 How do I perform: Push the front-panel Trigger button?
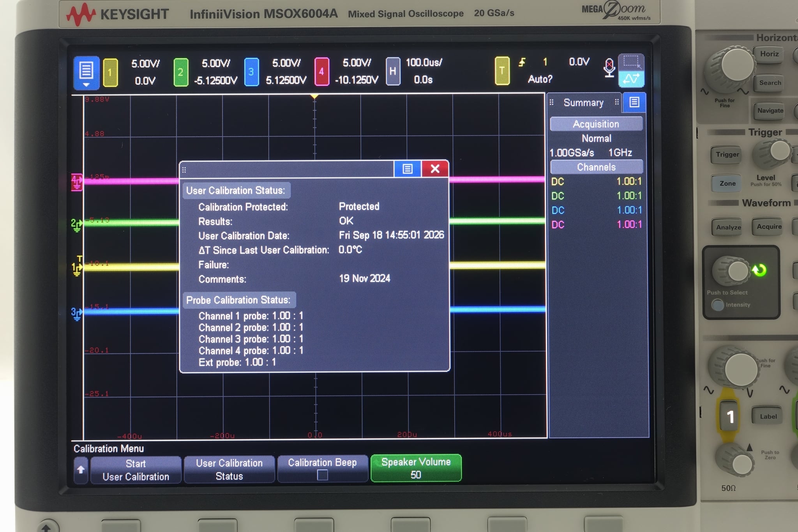[x=727, y=155]
